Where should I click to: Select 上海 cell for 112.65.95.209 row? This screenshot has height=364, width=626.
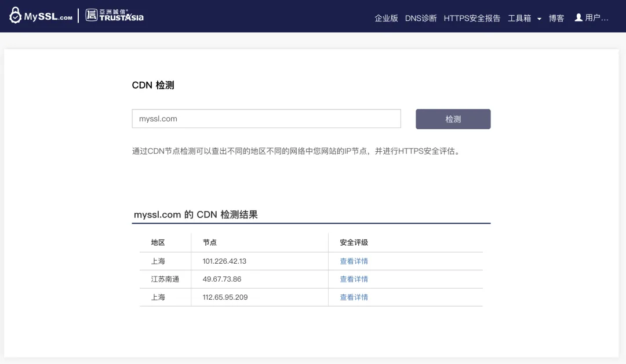pyautogui.click(x=158, y=297)
